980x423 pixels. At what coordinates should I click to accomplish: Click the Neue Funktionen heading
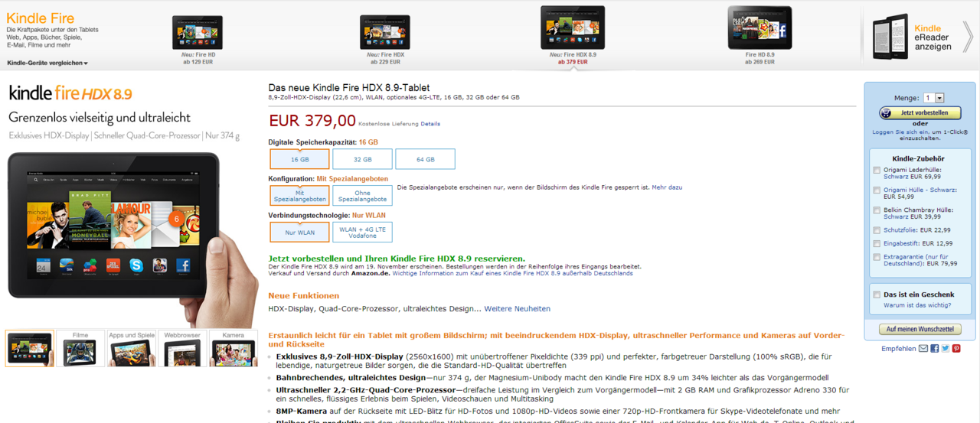pos(303,295)
